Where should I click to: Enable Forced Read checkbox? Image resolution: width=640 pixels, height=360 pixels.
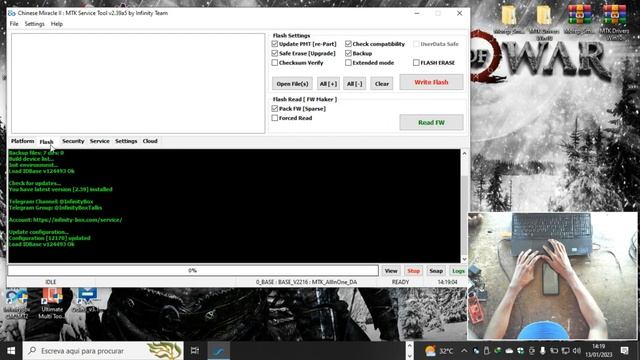(275, 118)
